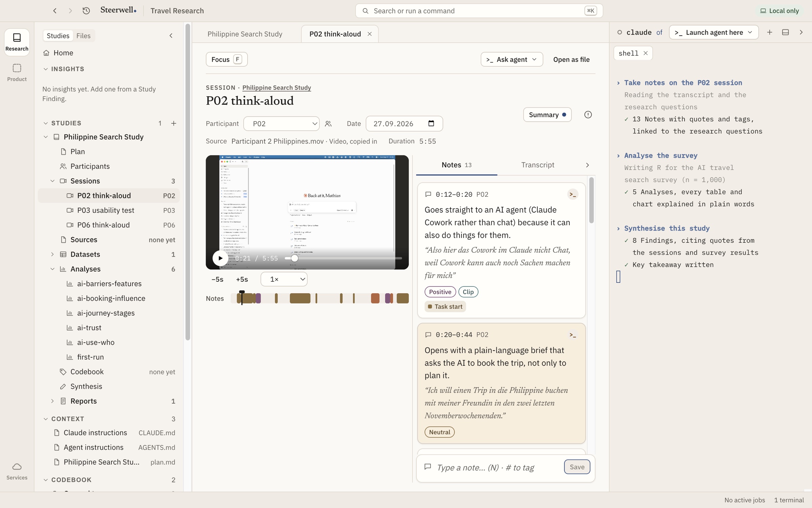812x508 pixels.
Task: Open the Ask agent dropdown
Action: coord(512,59)
